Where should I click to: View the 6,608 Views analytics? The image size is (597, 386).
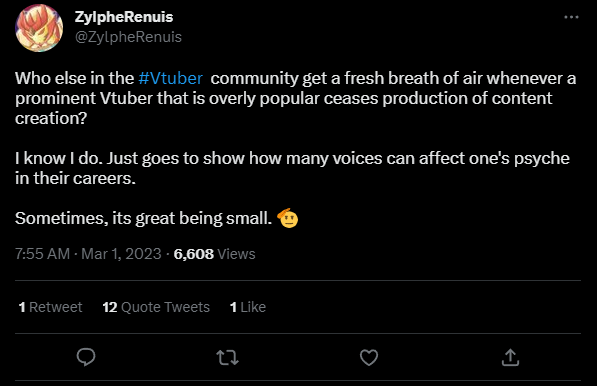click(214, 254)
